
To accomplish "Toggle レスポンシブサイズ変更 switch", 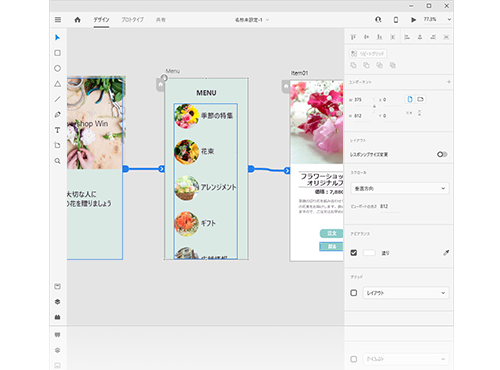I will pos(442,154).
